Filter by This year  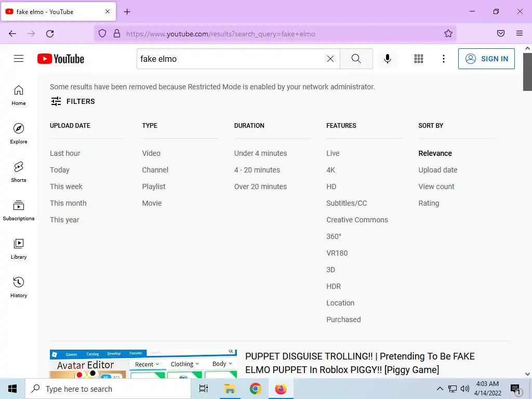coord(64,220)
